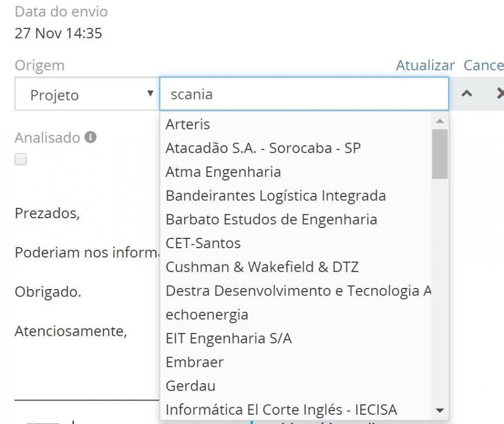Choose Cushman & Wakefield & DTZ
The height and width of the screenshot is (424, 504).
tap(262, 267)
